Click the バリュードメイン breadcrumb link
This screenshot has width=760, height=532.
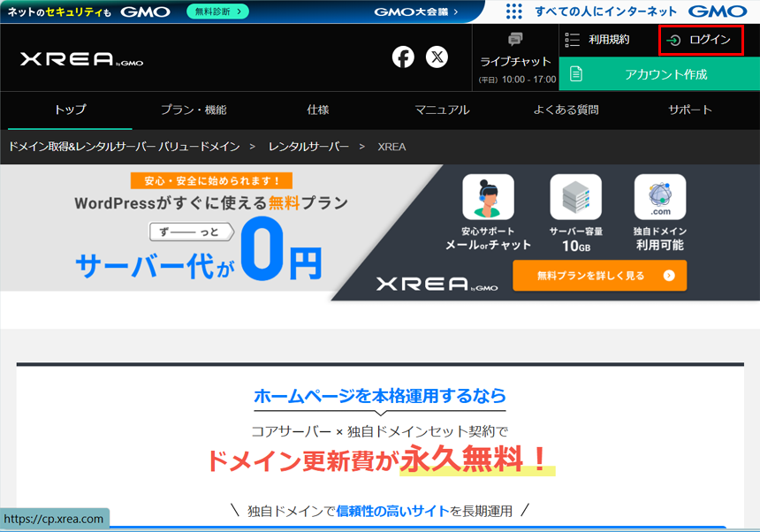(124, 147)
